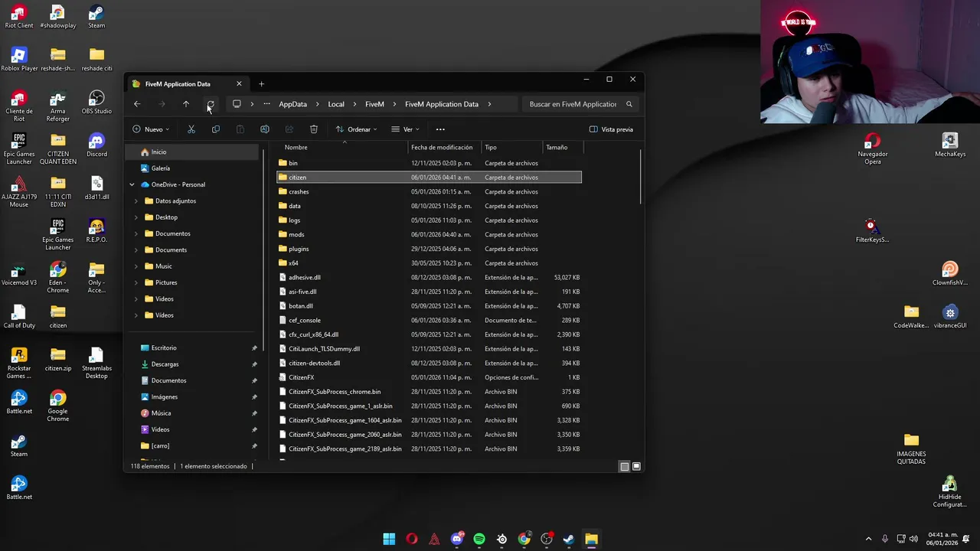Viewport: 980px width, 551px height.
Task: Click the Delete trash icon
Action: 314,129
